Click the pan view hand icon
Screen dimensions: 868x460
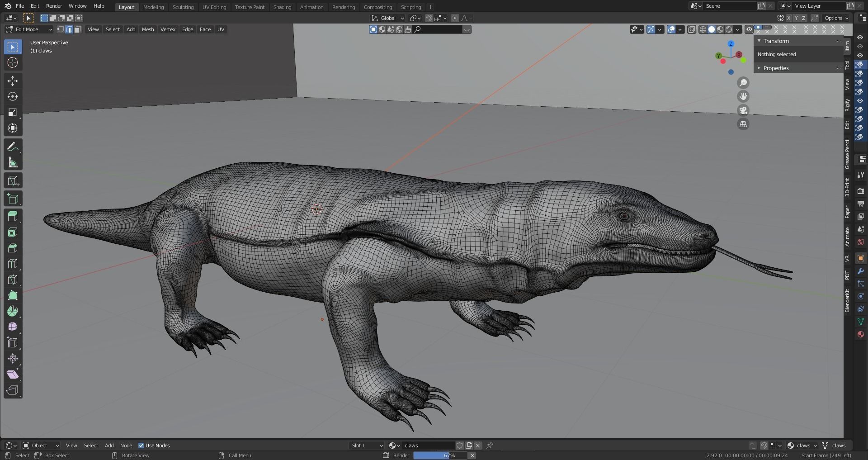(743, 96)
